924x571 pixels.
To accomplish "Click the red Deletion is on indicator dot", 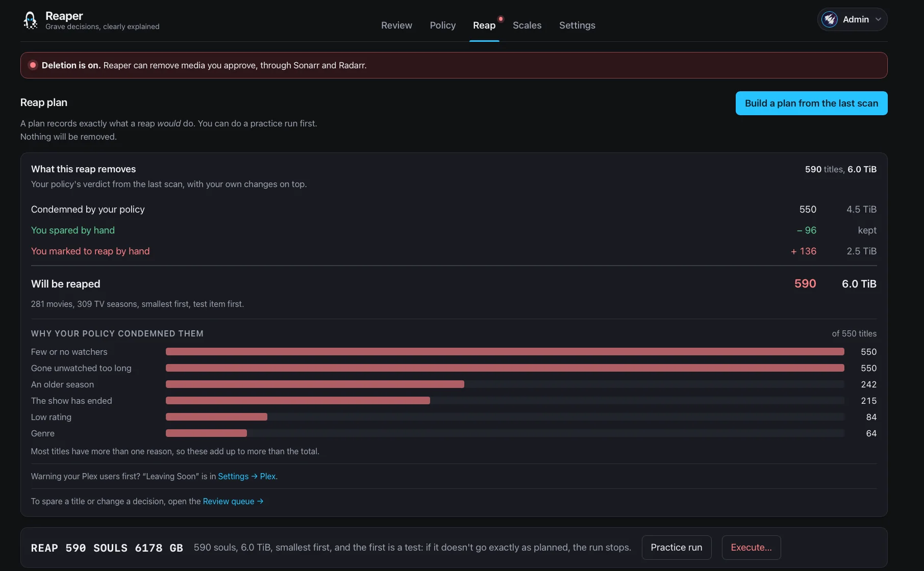I will 33,65.
